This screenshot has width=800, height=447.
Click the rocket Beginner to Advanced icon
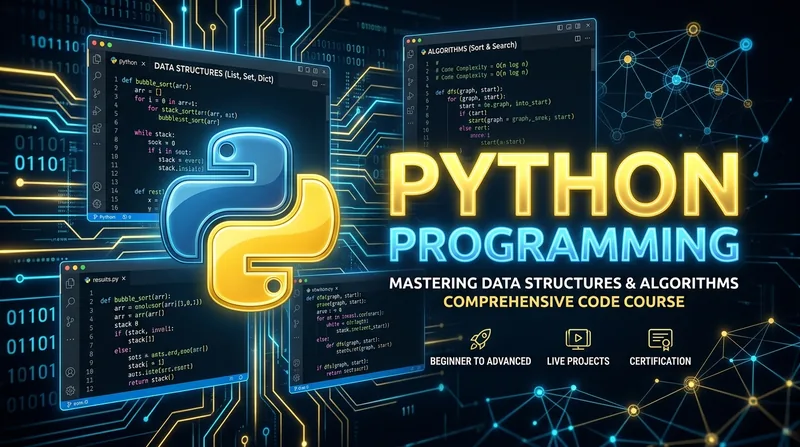click(480, 339)
